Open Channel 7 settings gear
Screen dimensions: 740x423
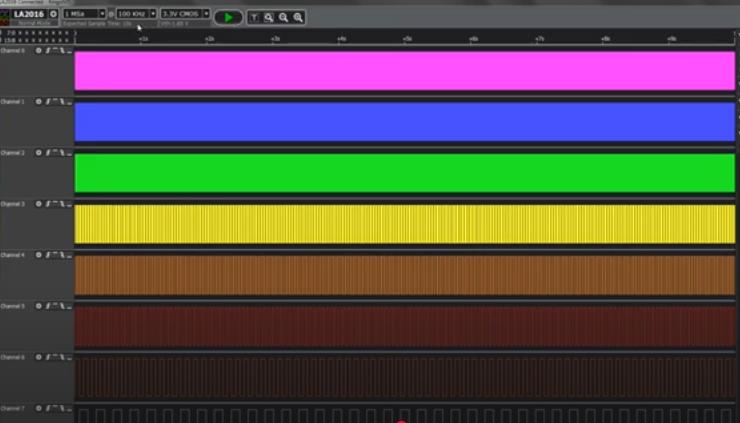tap(39, 408)
